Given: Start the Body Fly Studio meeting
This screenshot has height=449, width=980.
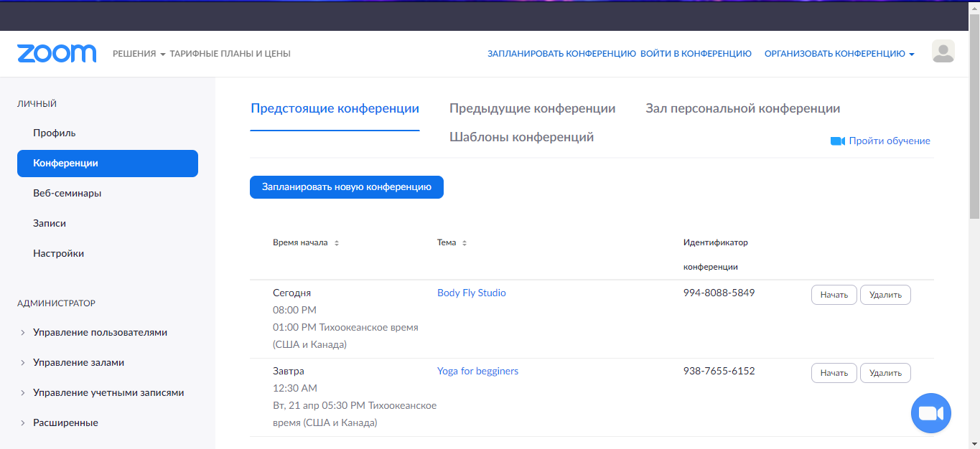Looking at the screenshot, I should pyautogui.click(x=834, y=295).
